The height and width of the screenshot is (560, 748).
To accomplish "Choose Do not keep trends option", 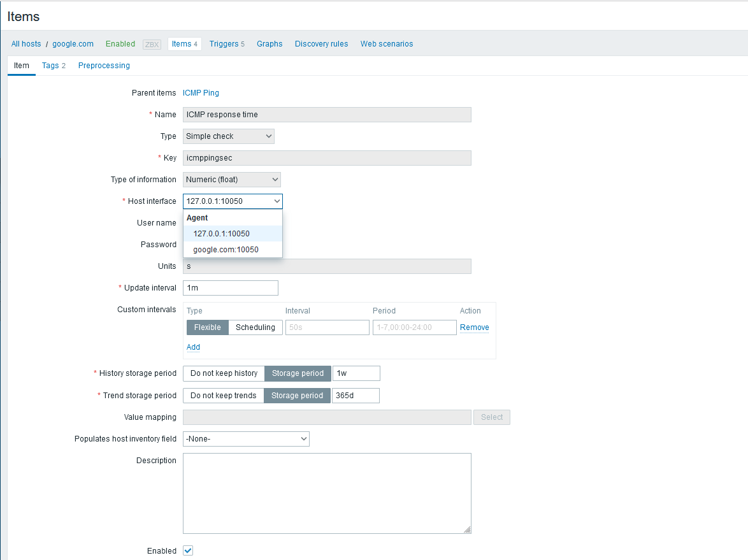I will coord(223,396).
